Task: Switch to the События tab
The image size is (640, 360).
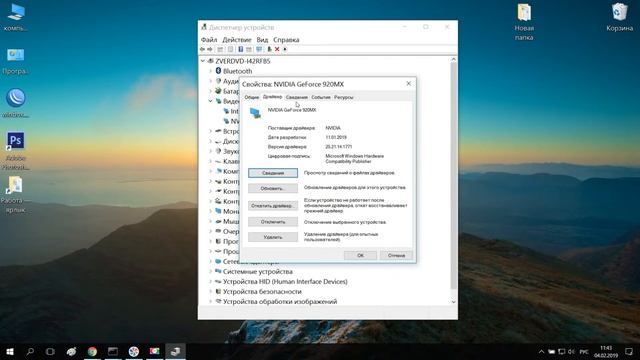Action: [321, 98]
